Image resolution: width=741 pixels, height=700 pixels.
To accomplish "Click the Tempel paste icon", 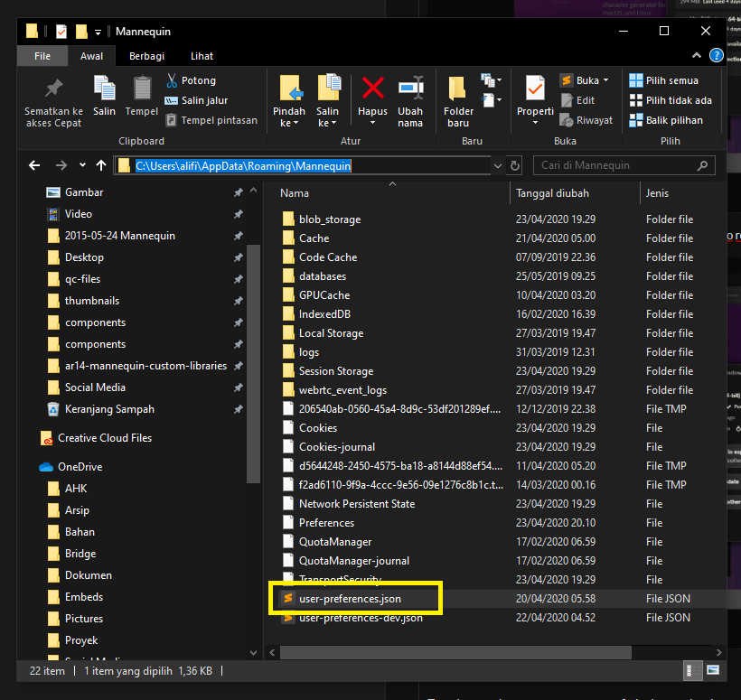I will (142, 89).
